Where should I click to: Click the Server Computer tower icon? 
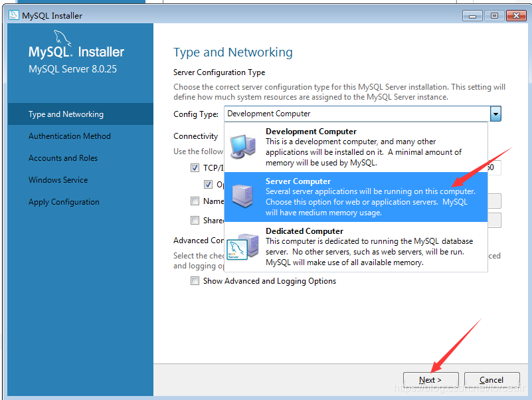tap(242, 196)
